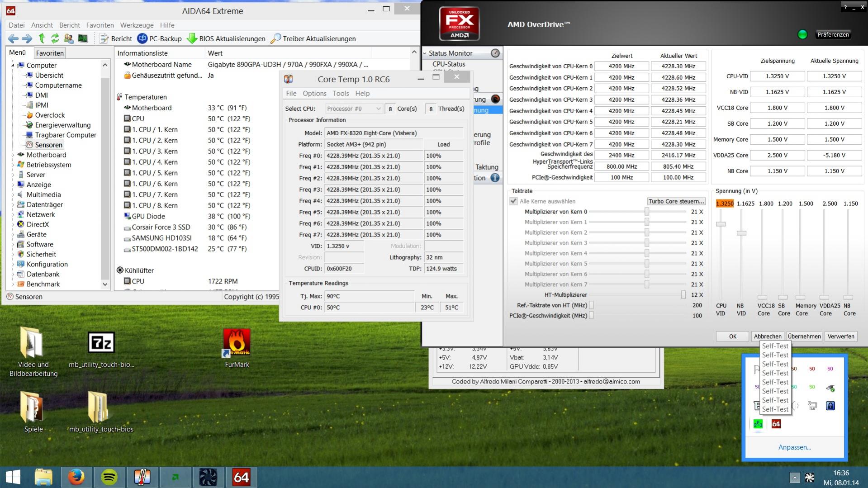Click Übernehmen in AMD OverDrive
Screen dimensions: 868x488
(x=804, y=336)
